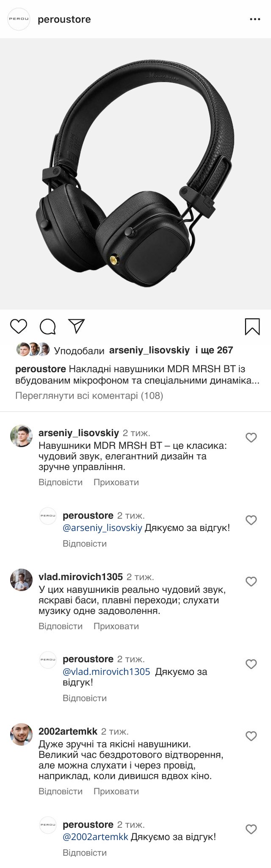
Task: Like 2002artemkk's comment
Action: (x=251, y=736)
